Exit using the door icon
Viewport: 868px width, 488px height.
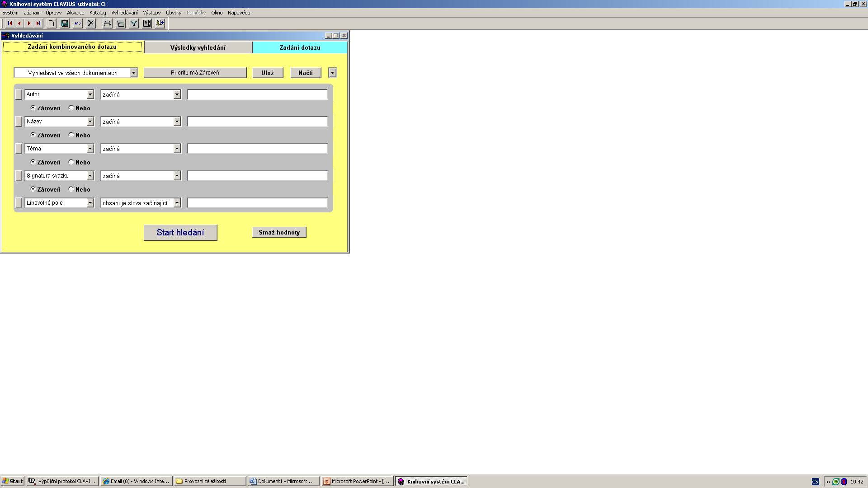(160, 23)
